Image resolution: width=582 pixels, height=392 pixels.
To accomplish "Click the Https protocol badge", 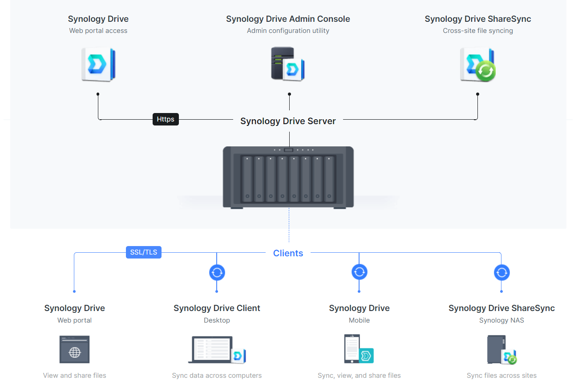I will pyautogui.click(x=166, y=119).
